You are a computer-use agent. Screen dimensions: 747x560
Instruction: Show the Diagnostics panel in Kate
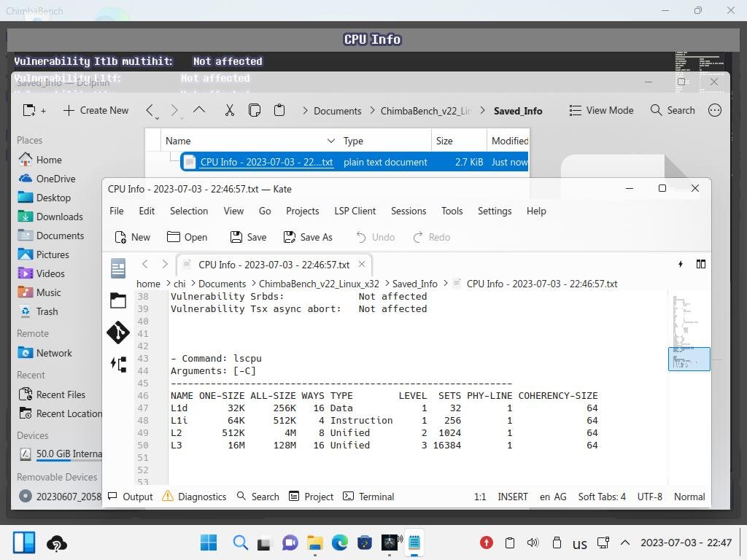tap(194, 497)
